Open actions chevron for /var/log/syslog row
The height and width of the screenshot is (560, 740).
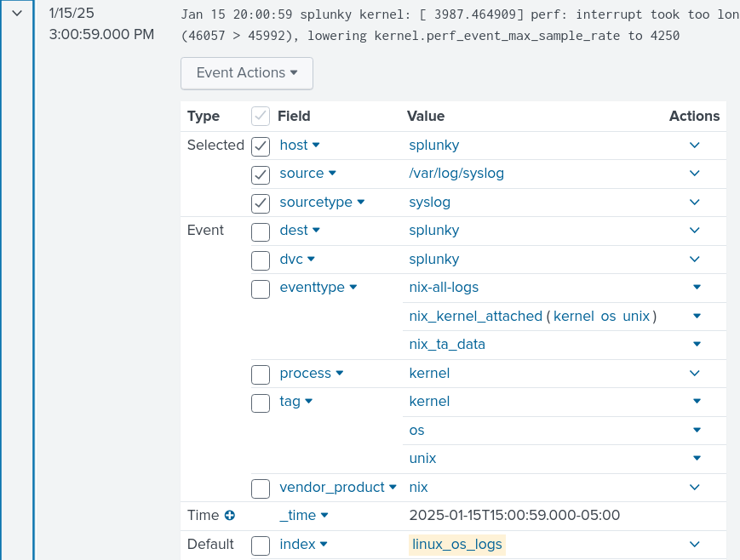point(695,174)
